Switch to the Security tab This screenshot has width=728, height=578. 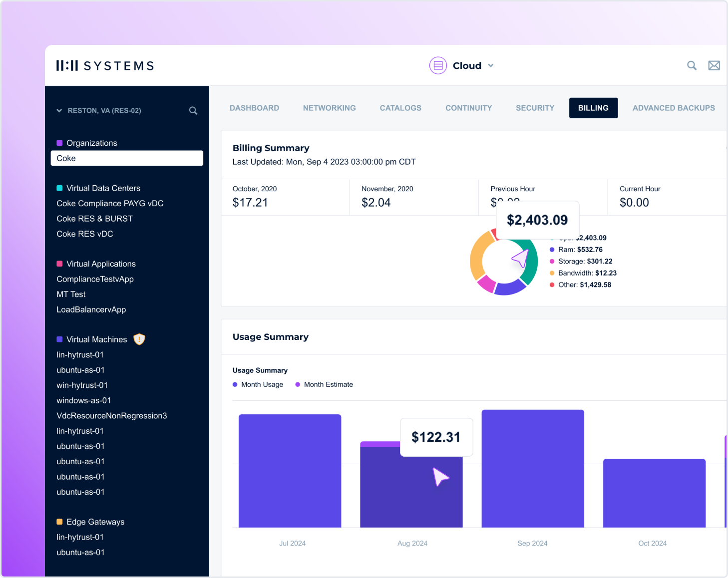[535, 108]
